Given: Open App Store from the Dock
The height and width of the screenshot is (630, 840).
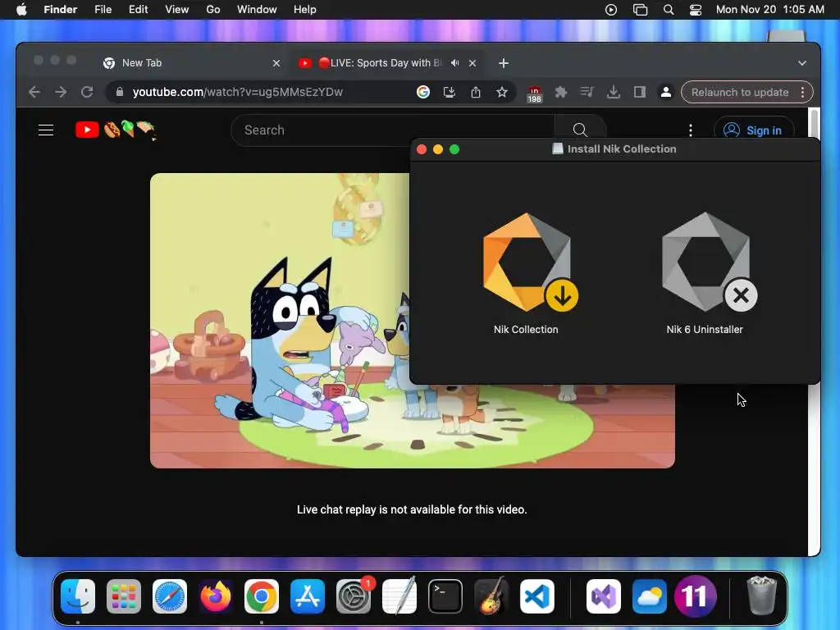Looking at the screenshot, I should click(308, 596).
